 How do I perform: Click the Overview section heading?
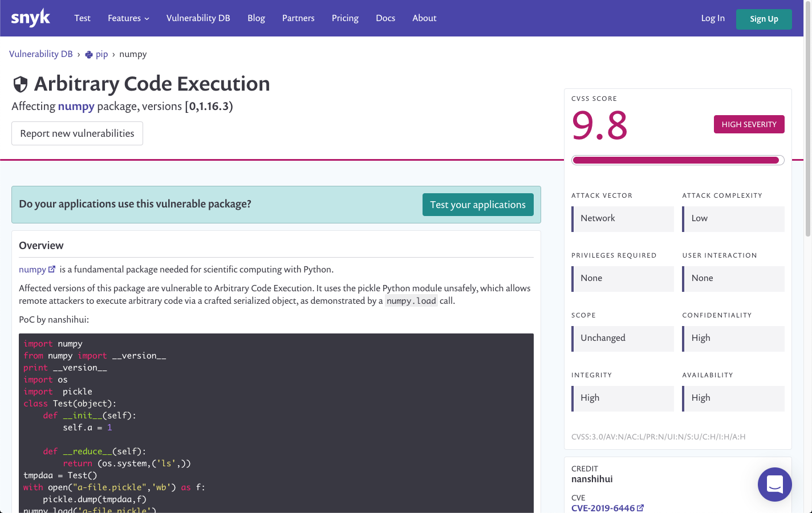click(41, 246)
